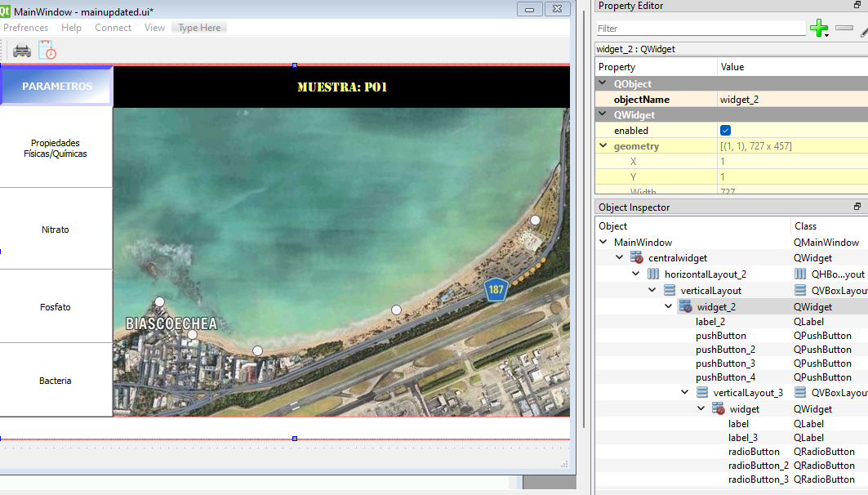Click the white marker on route 187 map
This screenshot has height=495, width=868.
pyautogui.click(x=535, y=221)
